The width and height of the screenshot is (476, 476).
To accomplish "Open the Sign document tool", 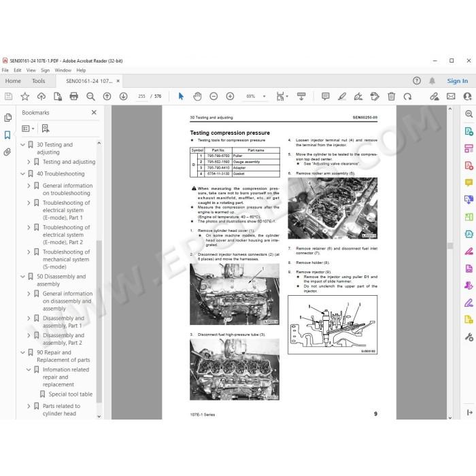I will click(358, 97).
